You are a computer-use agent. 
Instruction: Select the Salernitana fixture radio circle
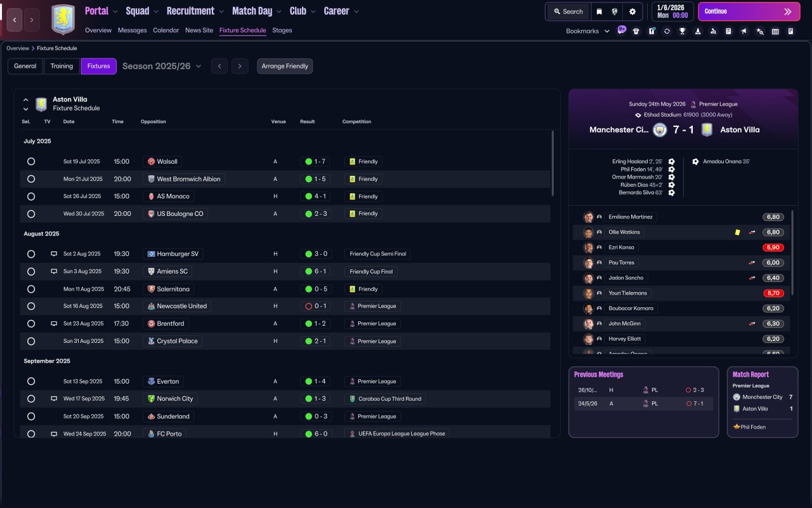pos(31,289)
